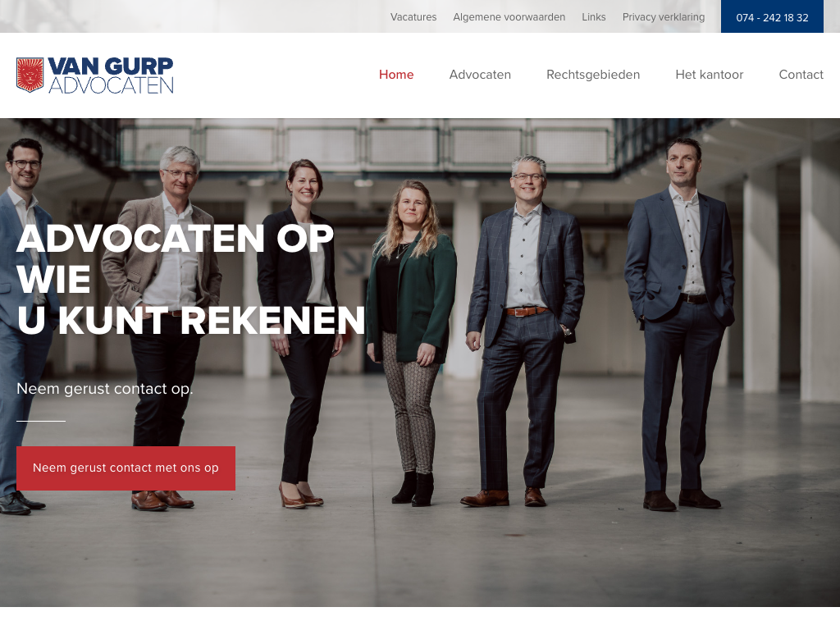Go to the Rechtsgebieden page
The image size is (840, 630).
click(x=593, y=75)
